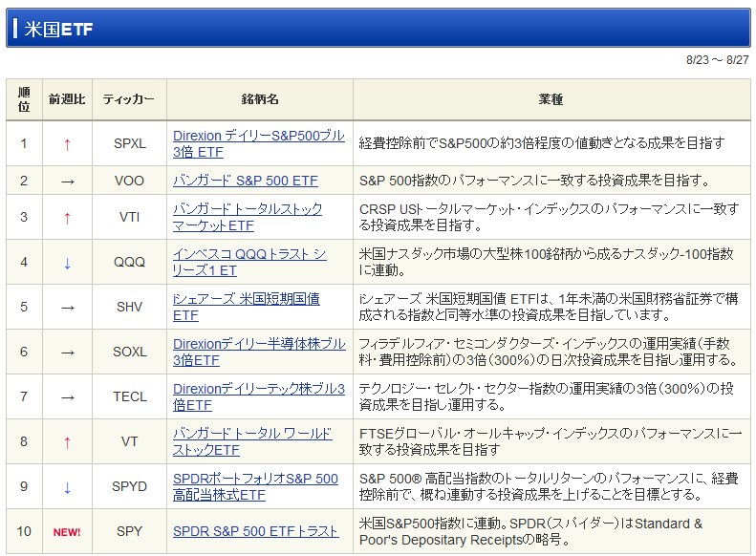Click rank number 1 cell

click(x=24, y=143)
